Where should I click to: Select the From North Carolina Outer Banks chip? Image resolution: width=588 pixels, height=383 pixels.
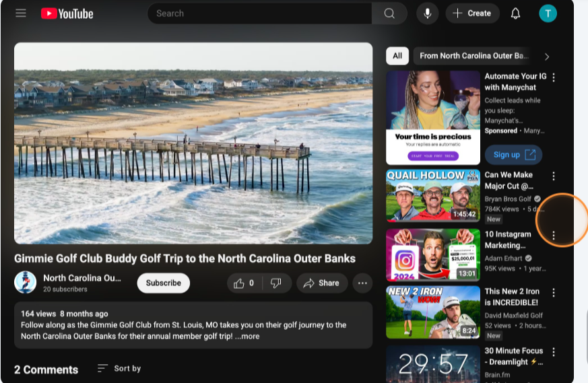click(473, 56)
